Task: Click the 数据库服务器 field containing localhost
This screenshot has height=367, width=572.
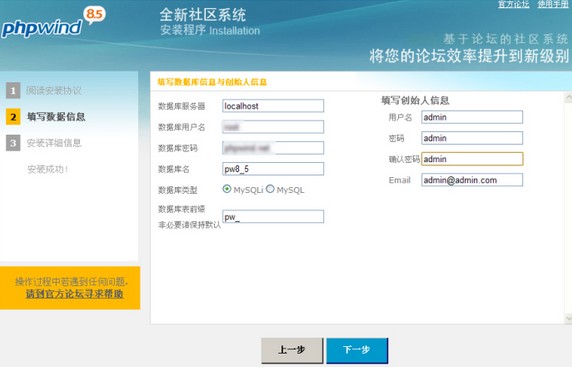Action: point(273,106)
